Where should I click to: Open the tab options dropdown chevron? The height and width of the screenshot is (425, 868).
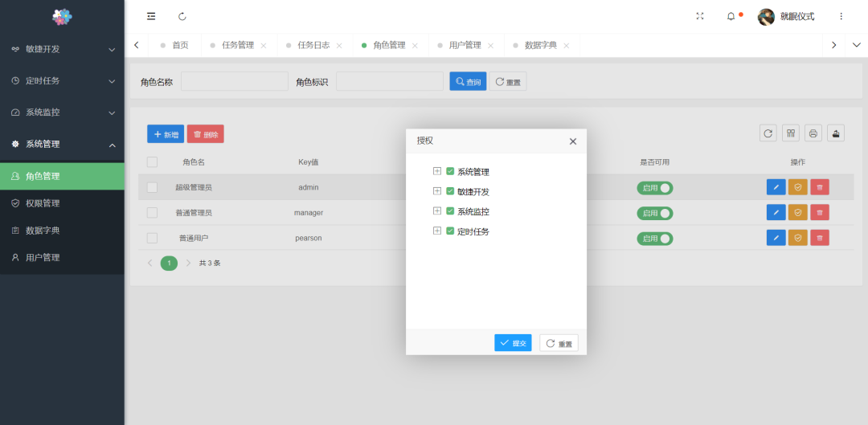[x=857, y=45]
